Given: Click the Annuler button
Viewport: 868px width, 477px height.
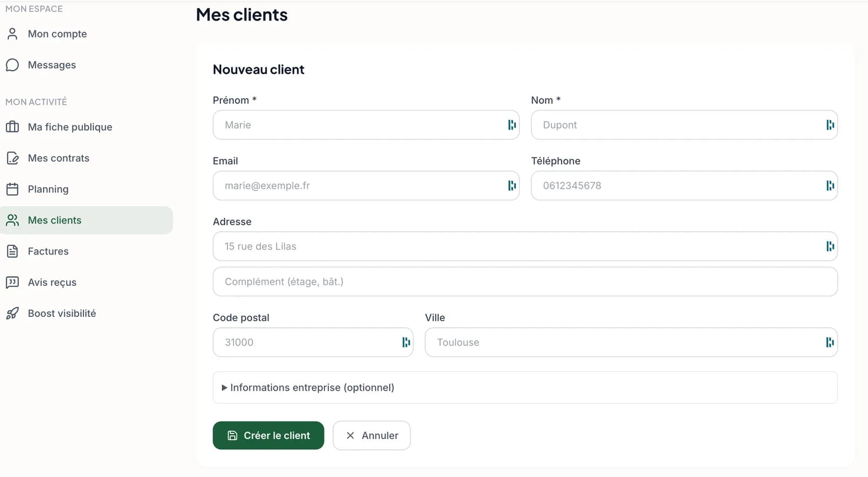Looking at the screenshot, I should (372, 435).
